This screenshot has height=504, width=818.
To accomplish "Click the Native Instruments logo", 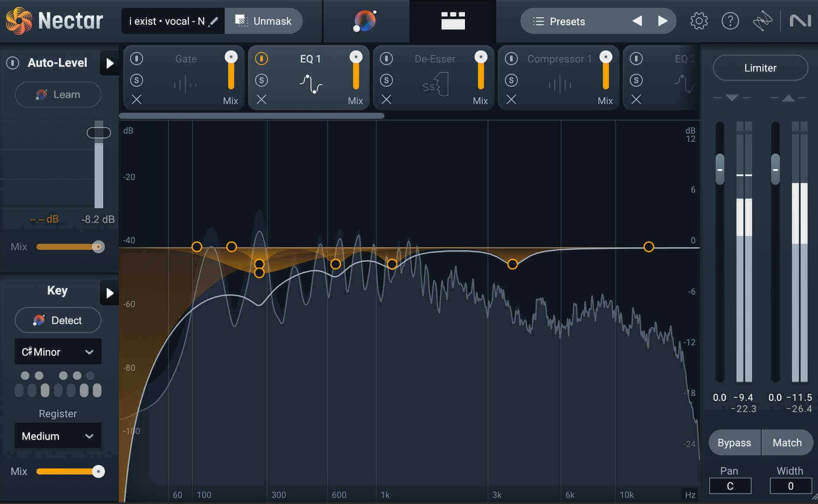I will (x=800, y=21).
